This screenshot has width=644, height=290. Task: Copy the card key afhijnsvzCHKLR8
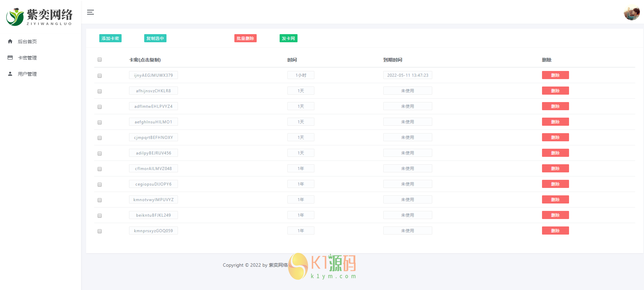[153, 91]
